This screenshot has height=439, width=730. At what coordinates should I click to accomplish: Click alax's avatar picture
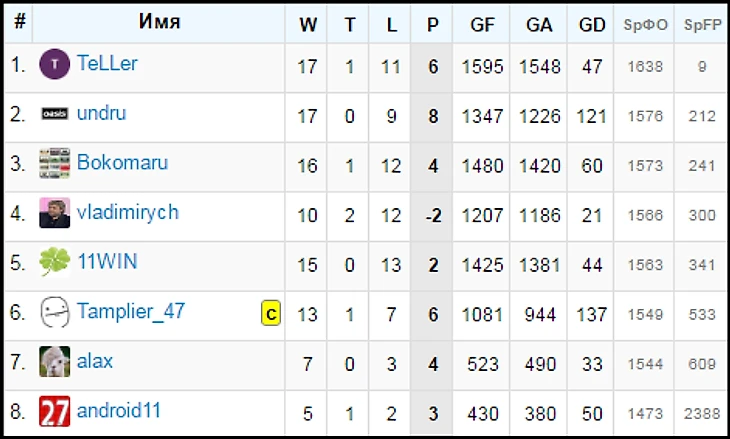point(54,361)
